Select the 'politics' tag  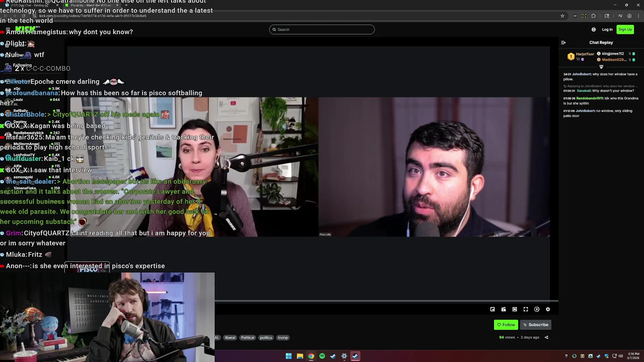tap(266, 338)
